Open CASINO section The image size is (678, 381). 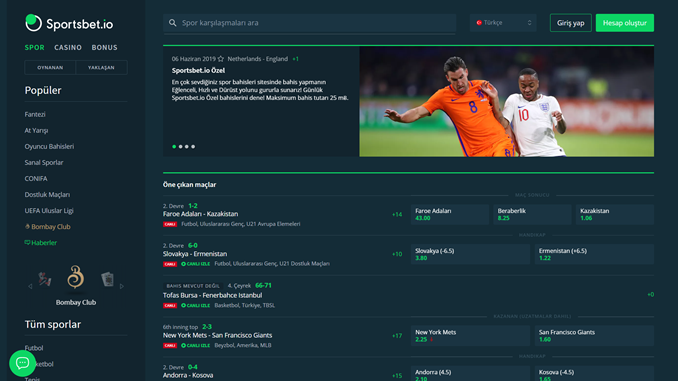click(68, 48)
